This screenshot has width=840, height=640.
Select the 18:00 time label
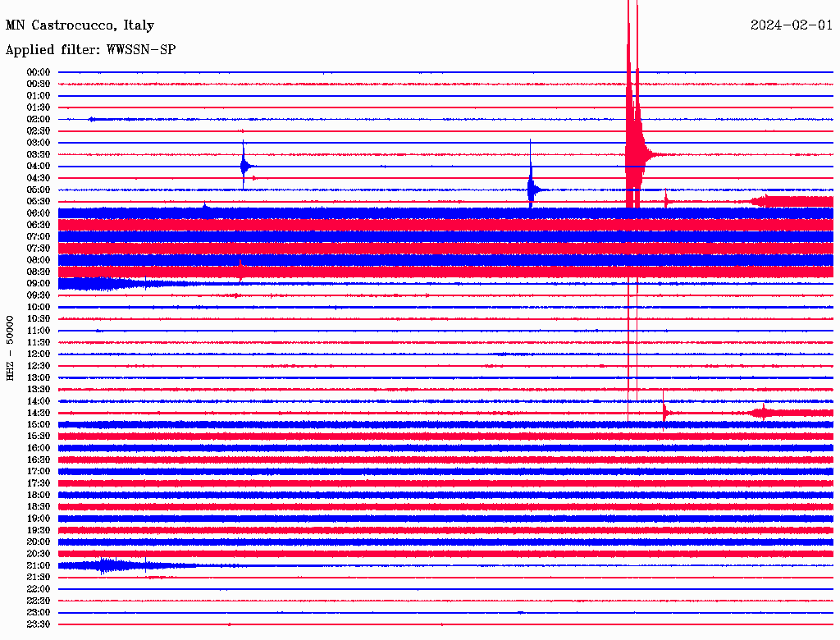(39, 496)
